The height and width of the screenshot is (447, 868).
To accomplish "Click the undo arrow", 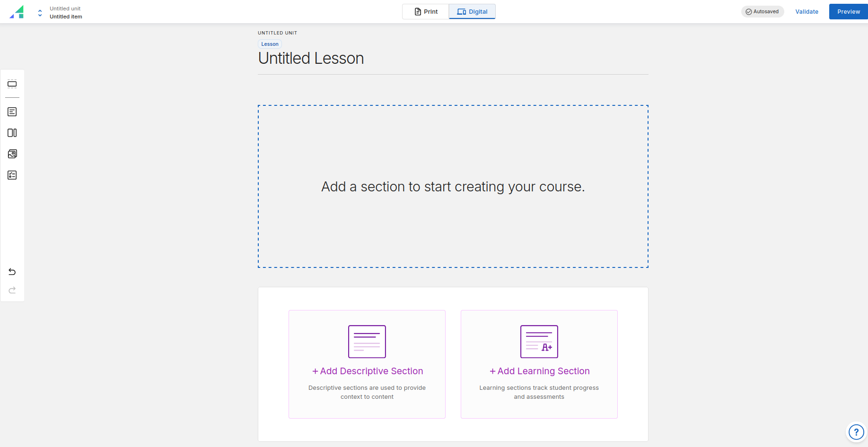I will coord(12,272).
